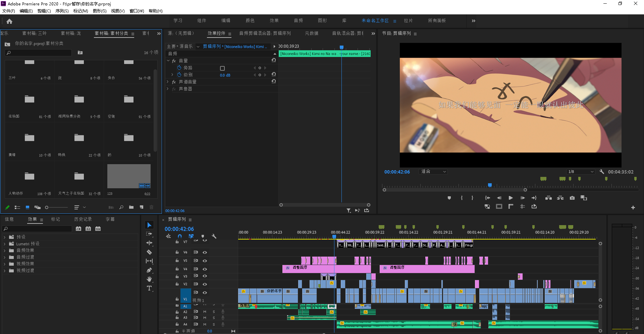Reset the 音量 effect

point(274,60)
